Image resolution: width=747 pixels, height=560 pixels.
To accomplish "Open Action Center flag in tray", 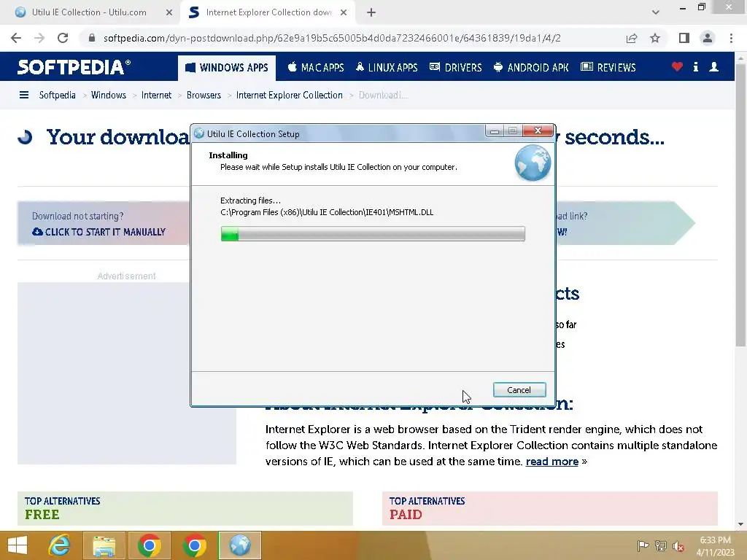I will click(x=642, y=545).
